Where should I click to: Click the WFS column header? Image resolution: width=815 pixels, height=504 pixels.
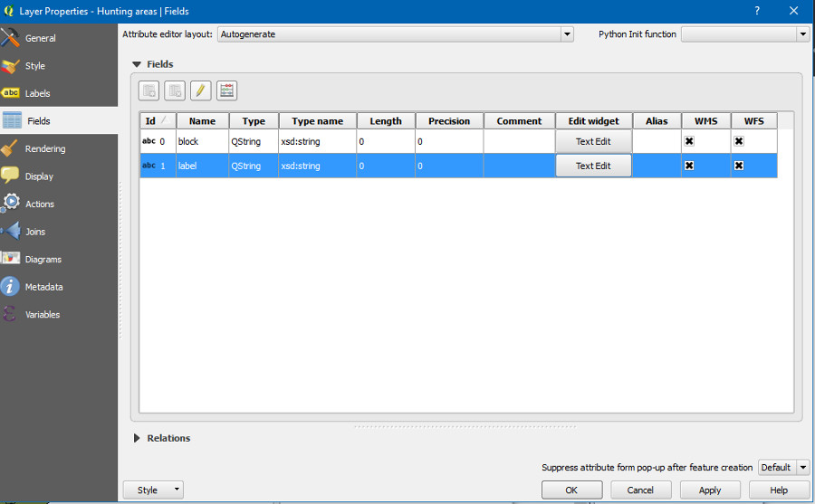(754, 120)
